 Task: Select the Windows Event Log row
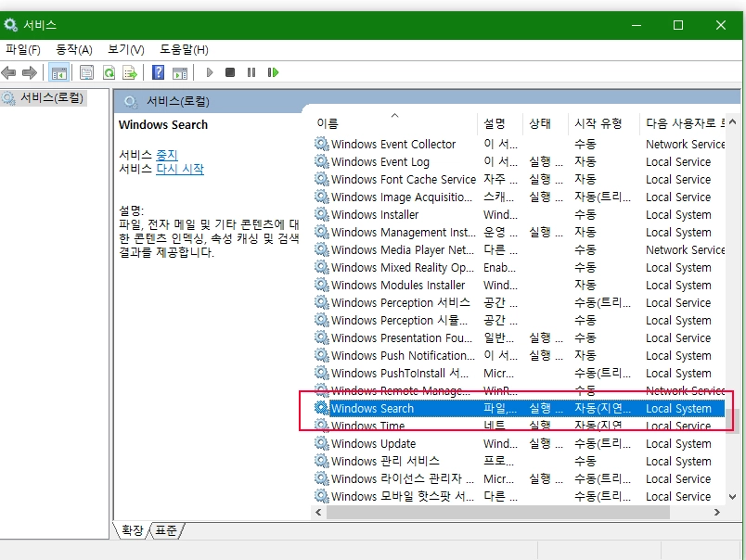[519, 161]
